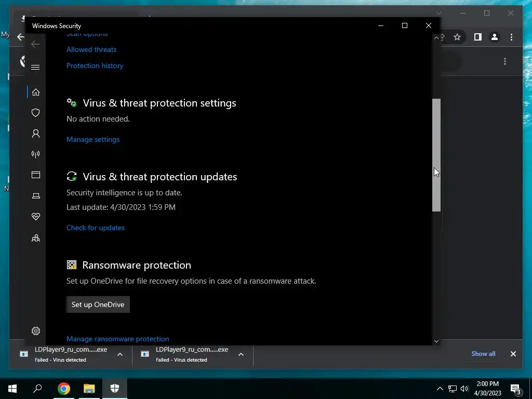Open network status tray icon
This screenshot has height=399, width=532.
[x=453, y=389]
